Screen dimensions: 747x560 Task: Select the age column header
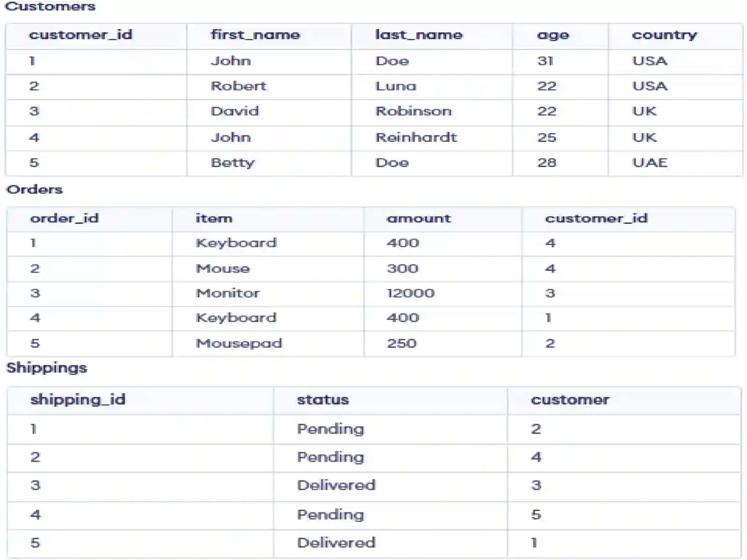coord(553,35)
